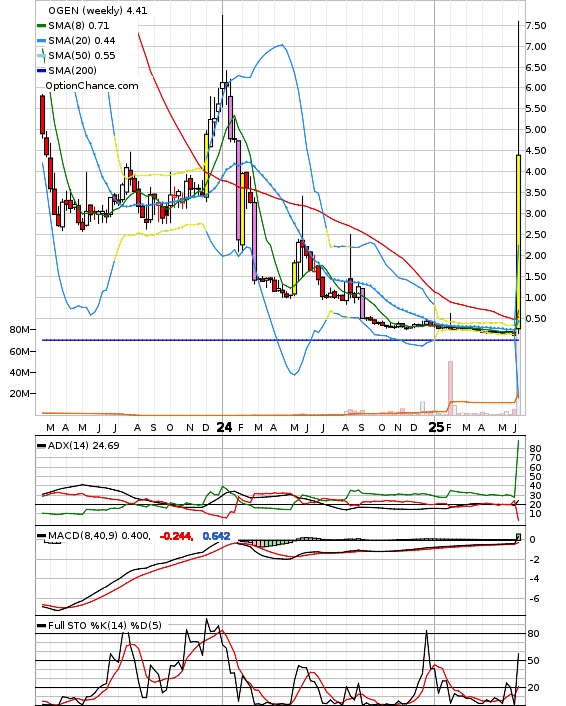Click the 7.50 price axis label
Image resolution: width=566 pixels, height=706 pixels.
(x=536, y=26)
